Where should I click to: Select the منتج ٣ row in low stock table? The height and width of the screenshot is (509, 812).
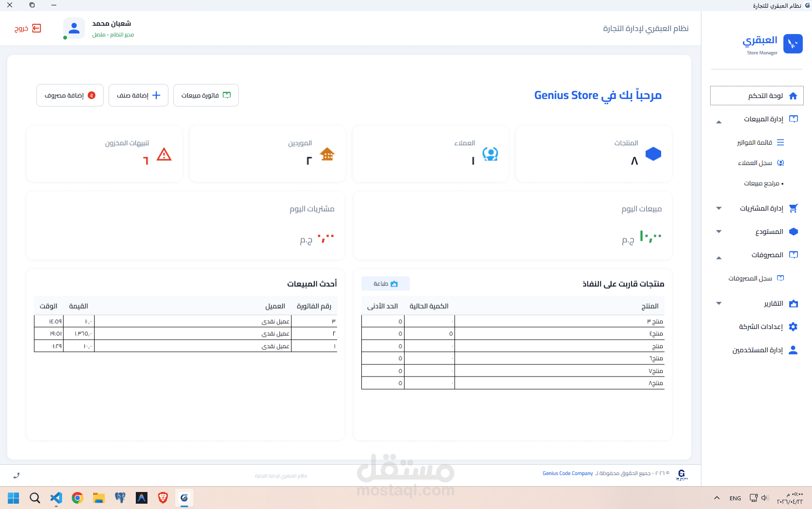point(513,321)
